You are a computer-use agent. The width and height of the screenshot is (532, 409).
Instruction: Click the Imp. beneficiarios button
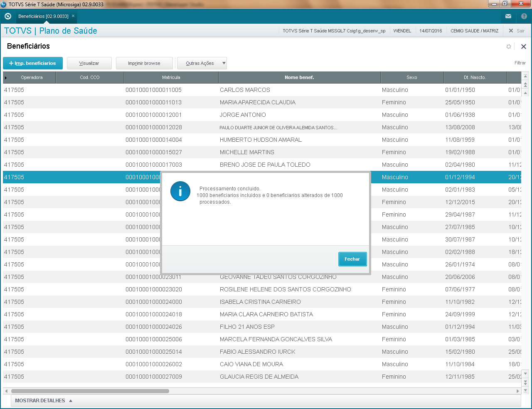tap(33, 63)
